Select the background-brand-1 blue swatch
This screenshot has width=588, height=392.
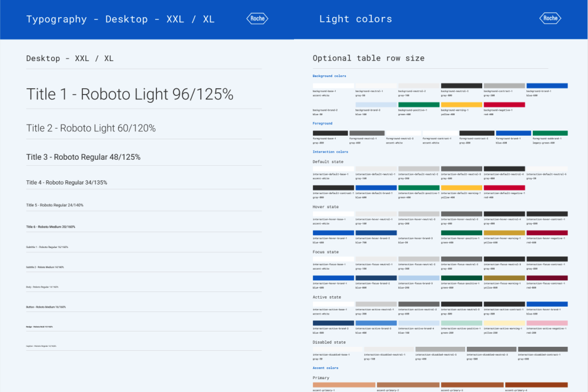point(547,86)
